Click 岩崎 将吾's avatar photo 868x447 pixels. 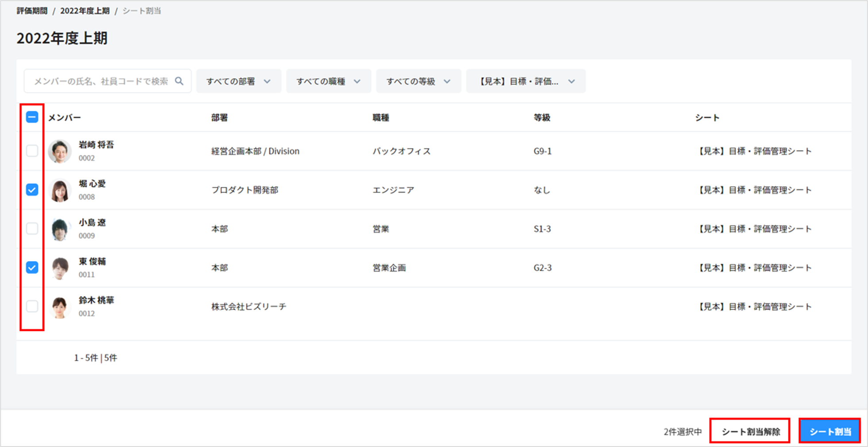point(60,151)
